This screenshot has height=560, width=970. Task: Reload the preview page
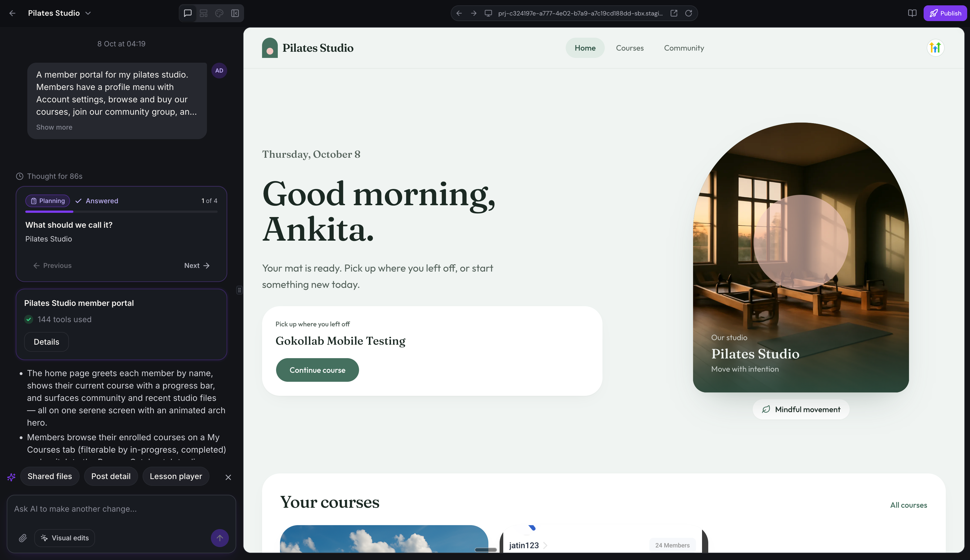[689, 13]
